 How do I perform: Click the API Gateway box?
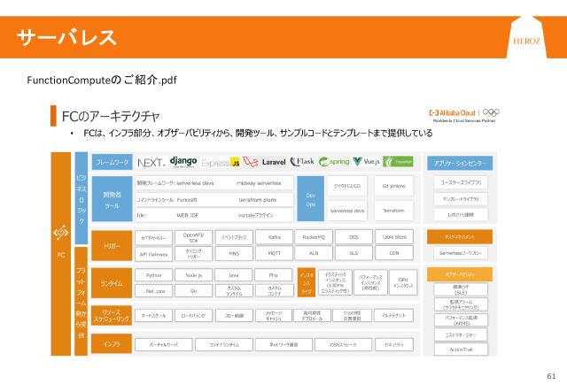click(x=153, y=254)
